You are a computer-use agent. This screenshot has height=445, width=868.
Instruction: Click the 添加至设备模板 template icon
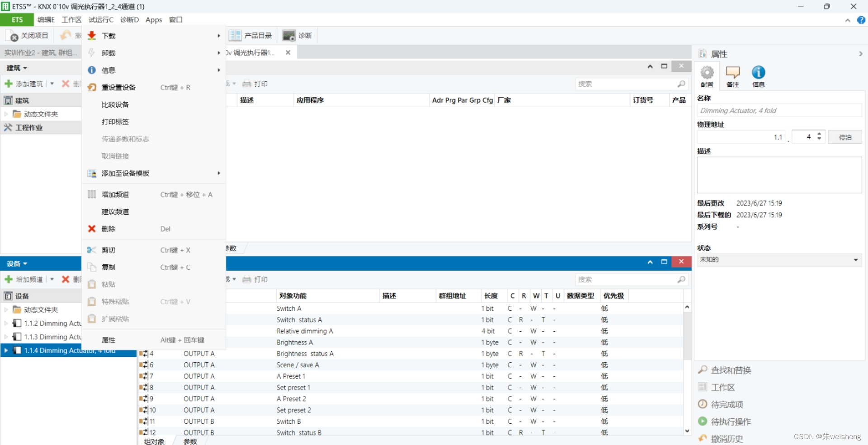[x=92, y=173]
